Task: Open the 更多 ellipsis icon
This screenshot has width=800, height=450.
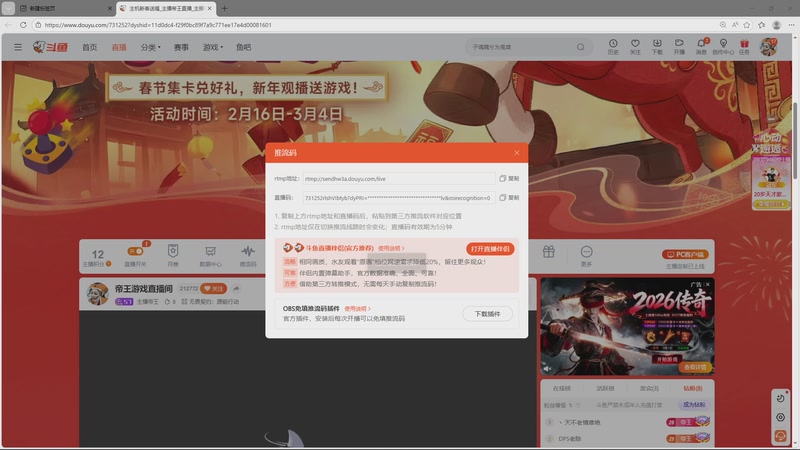Action: 586,255
